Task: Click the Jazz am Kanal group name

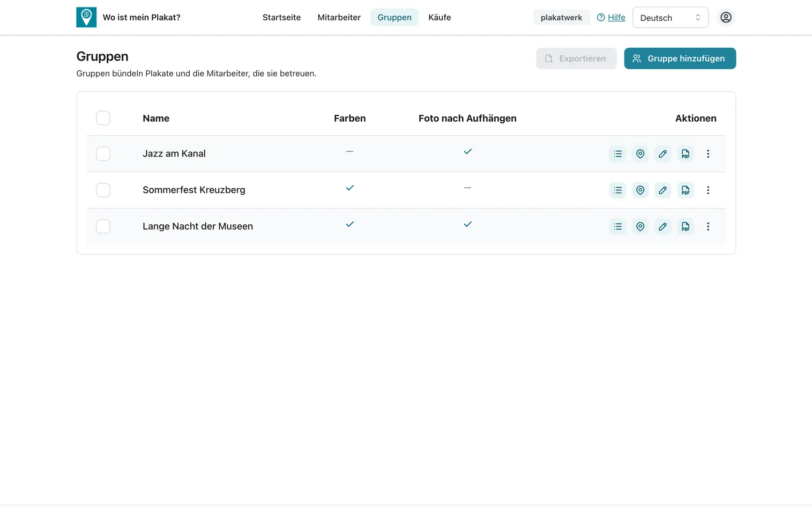Action: [x=174, y=154]
